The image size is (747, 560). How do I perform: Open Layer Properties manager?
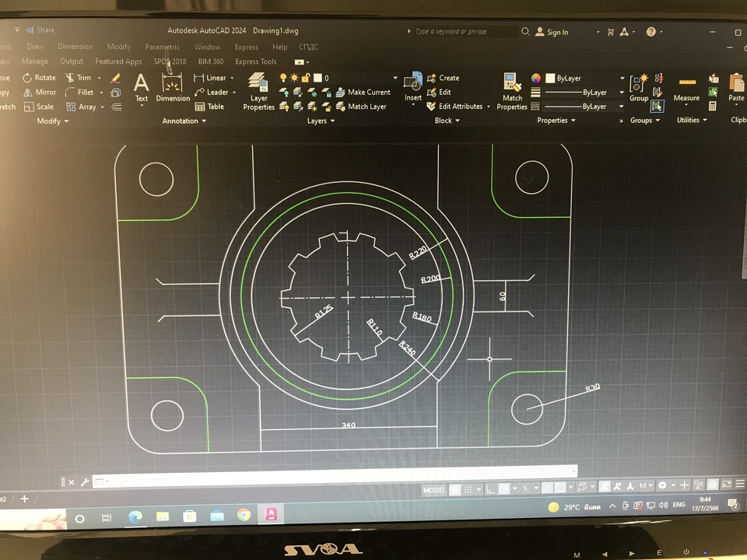pos(258,92)
